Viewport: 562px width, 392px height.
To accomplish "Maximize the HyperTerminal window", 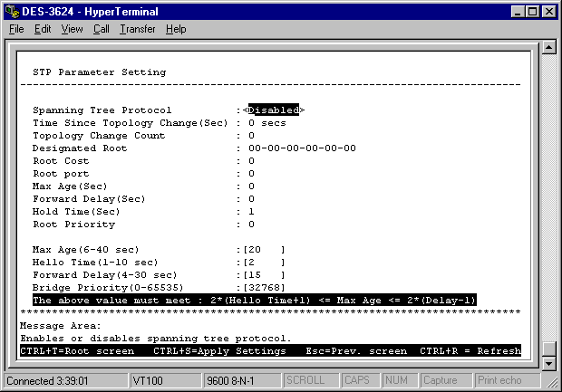I will pyautogui.click(x=532, y=12).
